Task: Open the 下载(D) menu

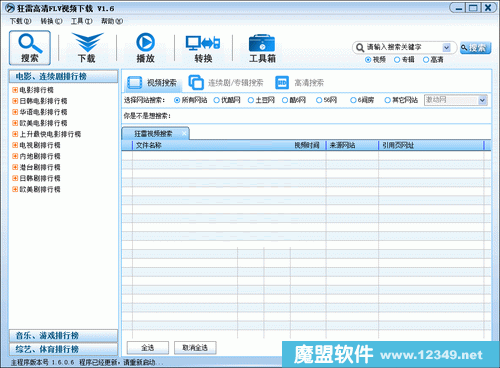Action: tap(20, 21)
